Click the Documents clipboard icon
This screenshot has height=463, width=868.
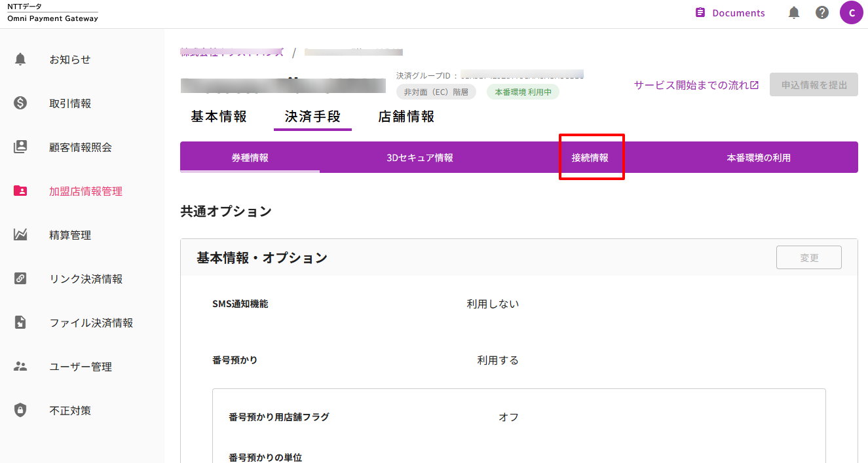pyautogui.click(x=700, y=13)
